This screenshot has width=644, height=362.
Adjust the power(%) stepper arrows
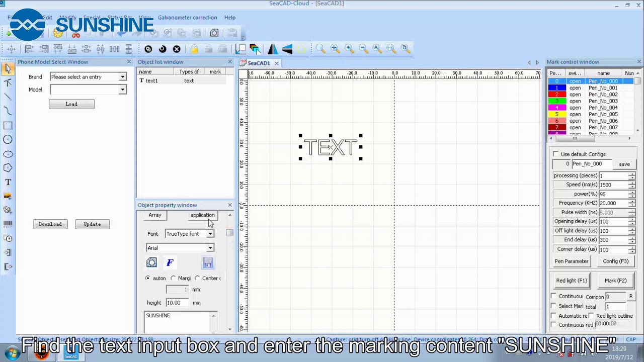pyautogui.click(x=632, y=194)
